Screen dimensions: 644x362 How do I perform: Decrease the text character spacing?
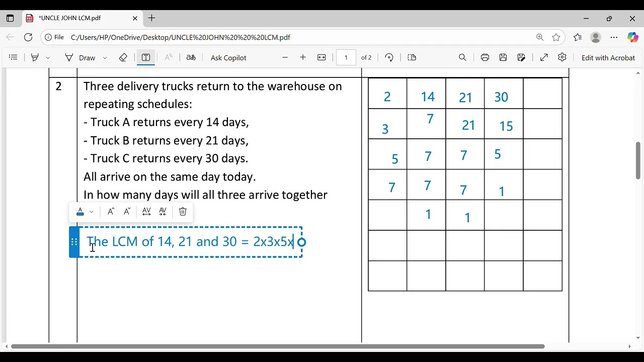pos(163,212)
